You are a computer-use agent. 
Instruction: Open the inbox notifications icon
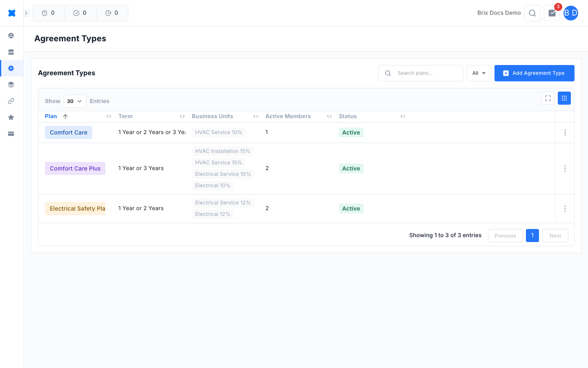coord(552,13)
